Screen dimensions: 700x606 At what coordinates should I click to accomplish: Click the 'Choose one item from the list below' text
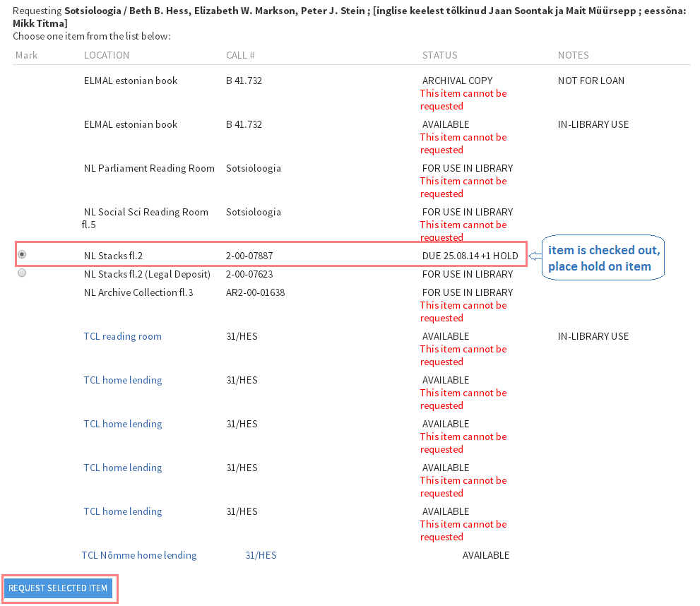(92, 36)
